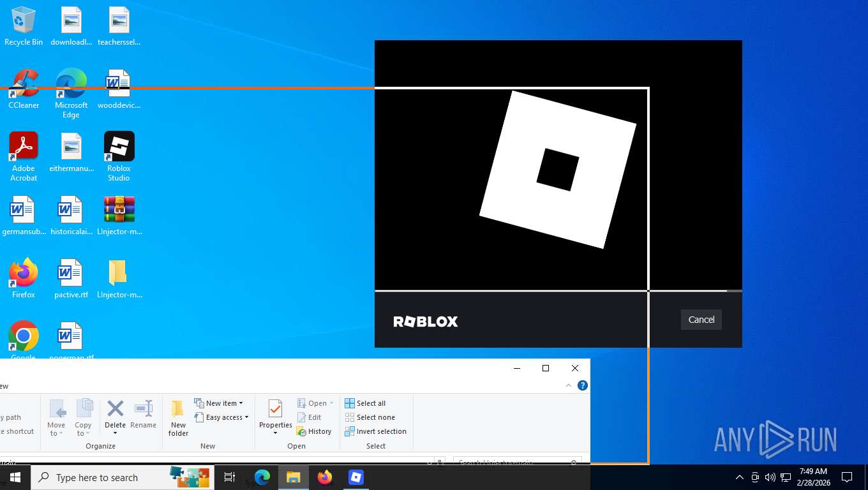Open Edge from the taskbar
The height and width of the screenshot is (490, 868).
click(262, 477)
